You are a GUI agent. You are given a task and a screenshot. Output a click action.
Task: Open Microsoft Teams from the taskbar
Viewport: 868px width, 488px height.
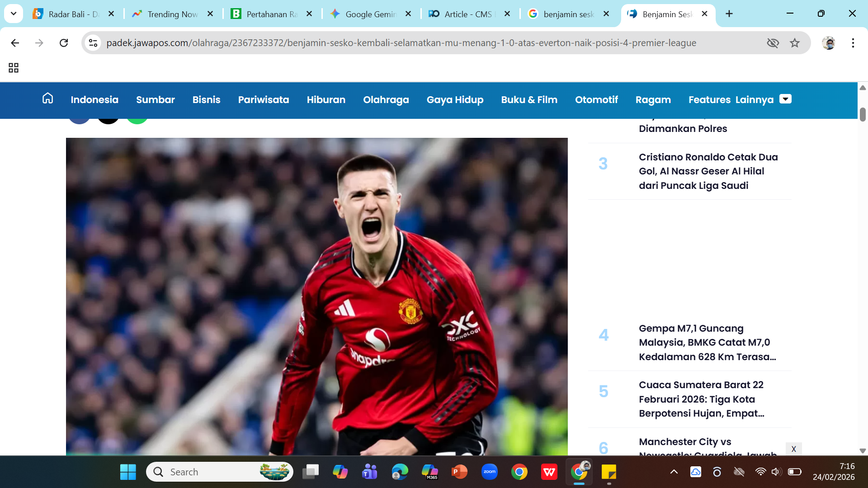coord(370,472)
